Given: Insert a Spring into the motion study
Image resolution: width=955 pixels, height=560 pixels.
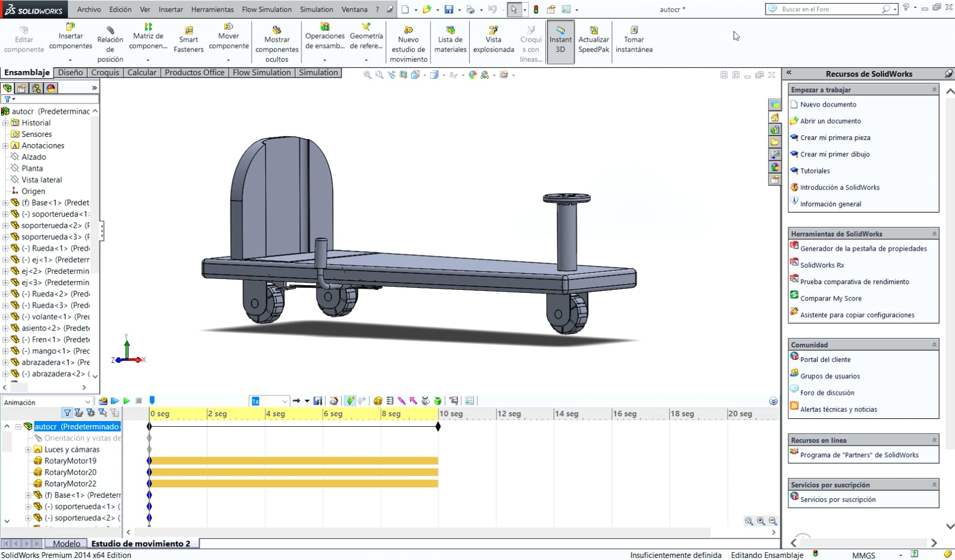Looking at the screenshot, I should pos(390,401).
